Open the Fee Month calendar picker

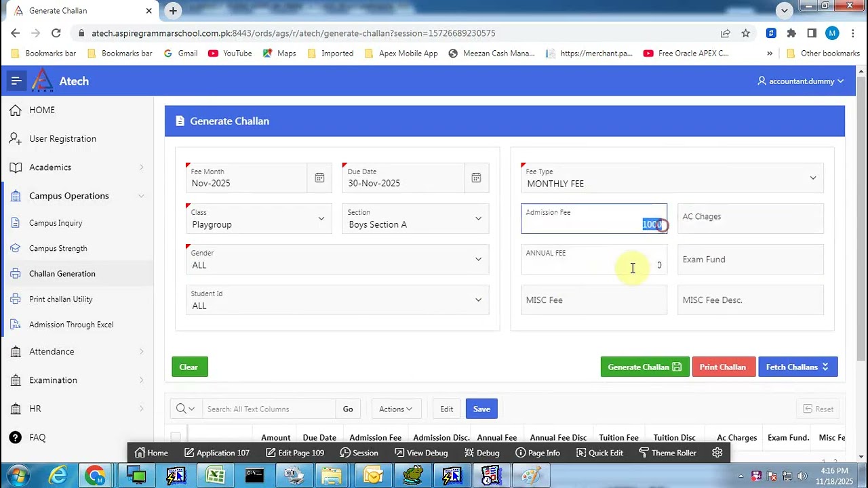pos(319,178)
